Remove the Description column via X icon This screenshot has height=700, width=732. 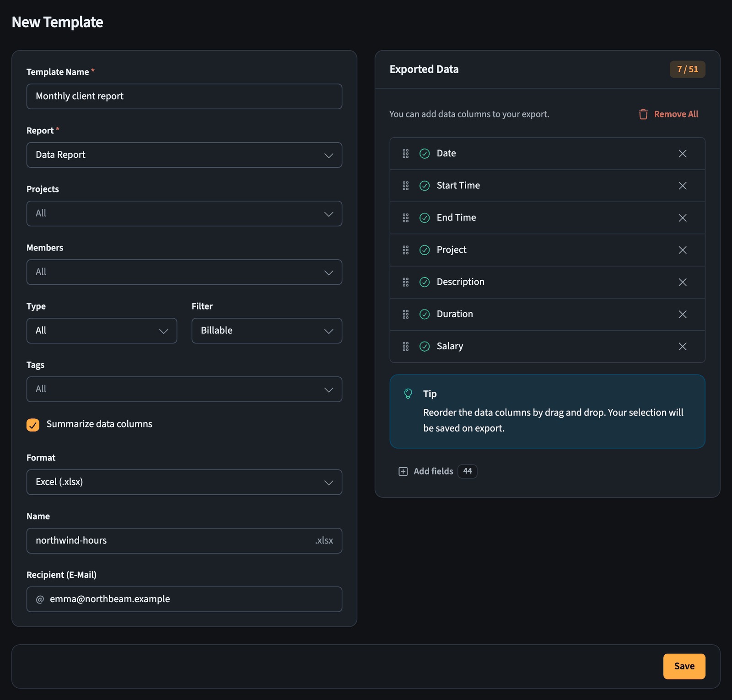click(x=682, y=282)
